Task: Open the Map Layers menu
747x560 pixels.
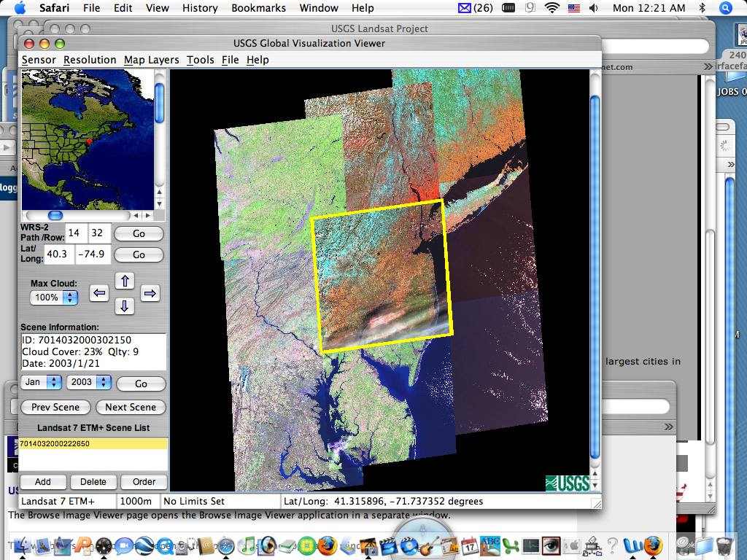Action: 152,60
